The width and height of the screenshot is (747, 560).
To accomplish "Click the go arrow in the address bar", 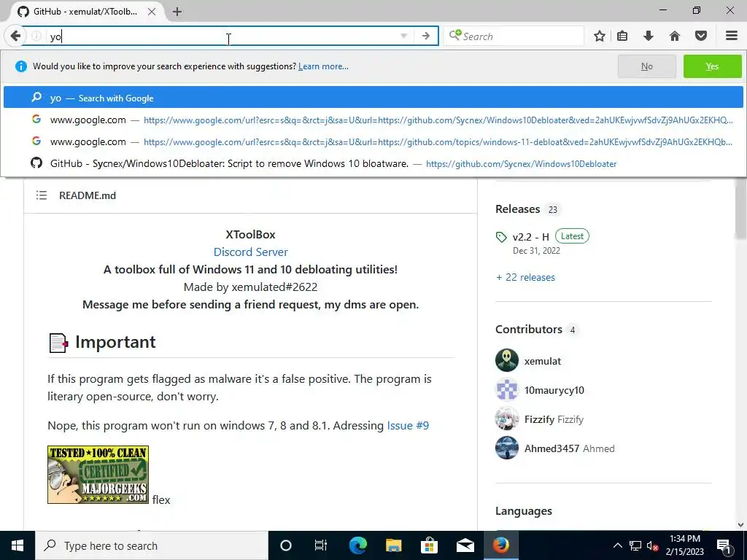I will pyautogui.click(x=425, y=36).
